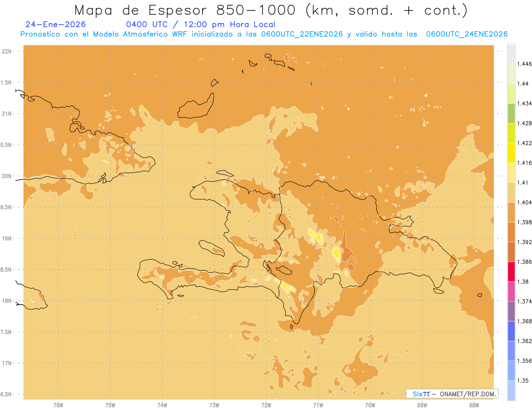
Task: Click the validity stamp "0600UTC_24ENE2026"
Action: (x=467, y=34)
